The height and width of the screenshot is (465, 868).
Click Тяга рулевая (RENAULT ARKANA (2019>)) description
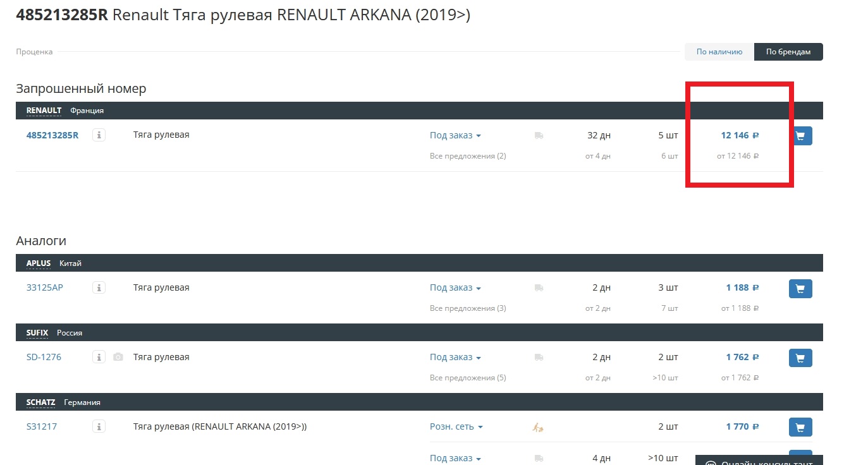(220, 426)
